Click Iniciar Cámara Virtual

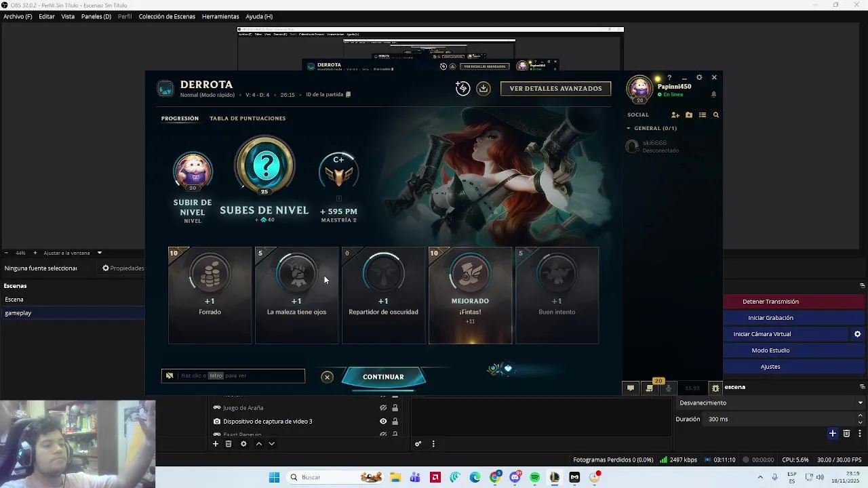click(x=762, y=334)
